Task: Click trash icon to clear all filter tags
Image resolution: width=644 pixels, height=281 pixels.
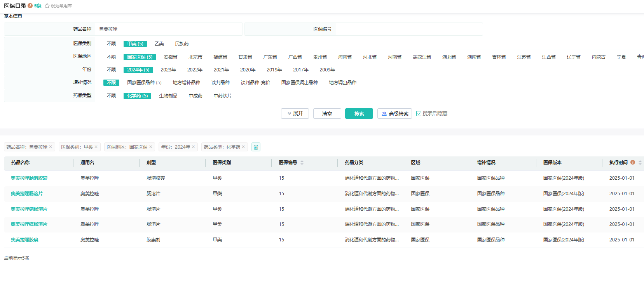Action: 256,147
